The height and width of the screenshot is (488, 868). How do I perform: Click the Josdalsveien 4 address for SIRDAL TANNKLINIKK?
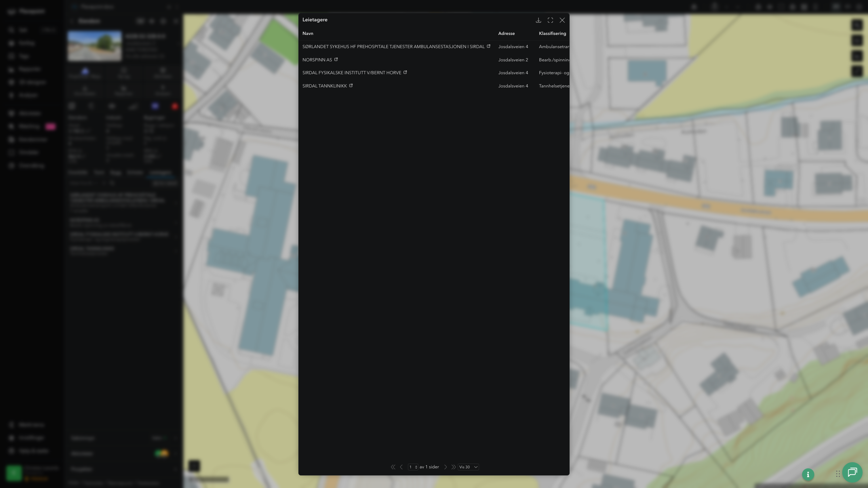(513, 86)
